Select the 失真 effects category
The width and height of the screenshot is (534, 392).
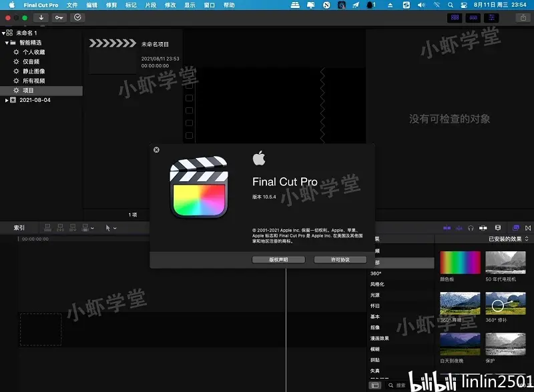(x=374, y=371)
